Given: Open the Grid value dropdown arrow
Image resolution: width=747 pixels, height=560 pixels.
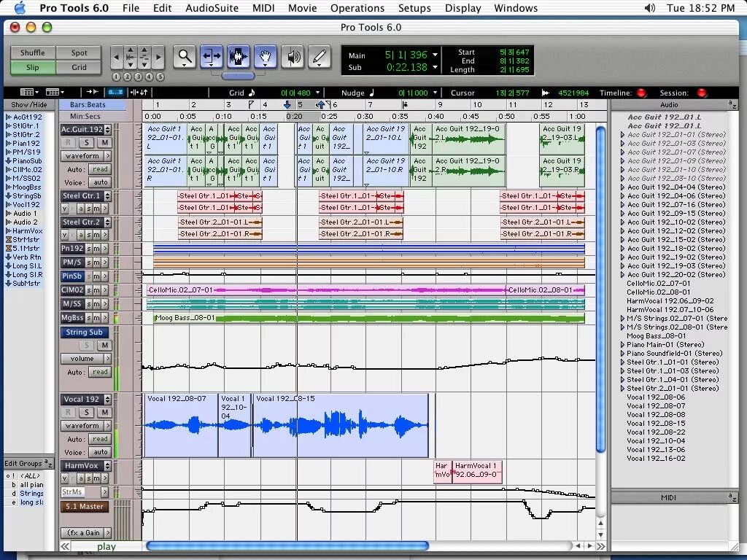Looking at the screenshot, I should [318, 93].
